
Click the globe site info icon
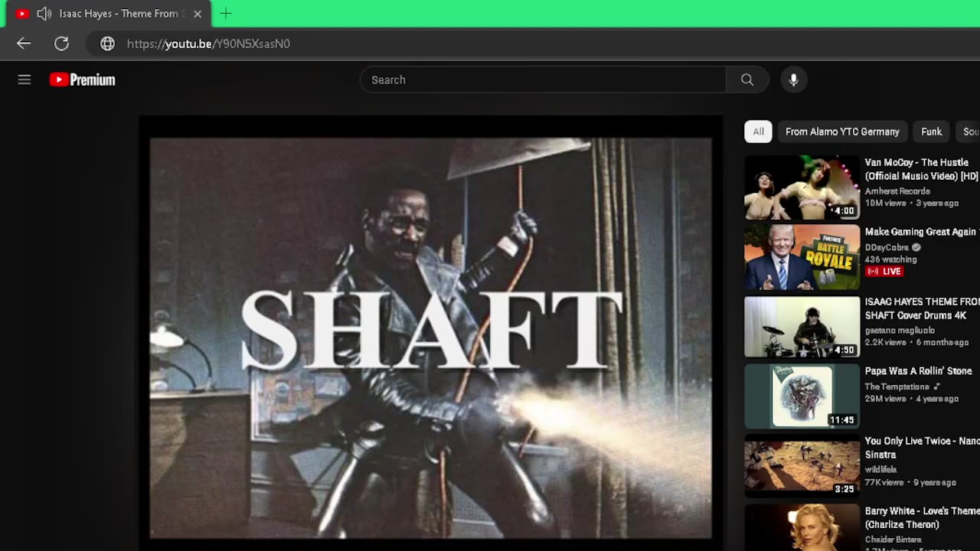(x=108, y=44)
